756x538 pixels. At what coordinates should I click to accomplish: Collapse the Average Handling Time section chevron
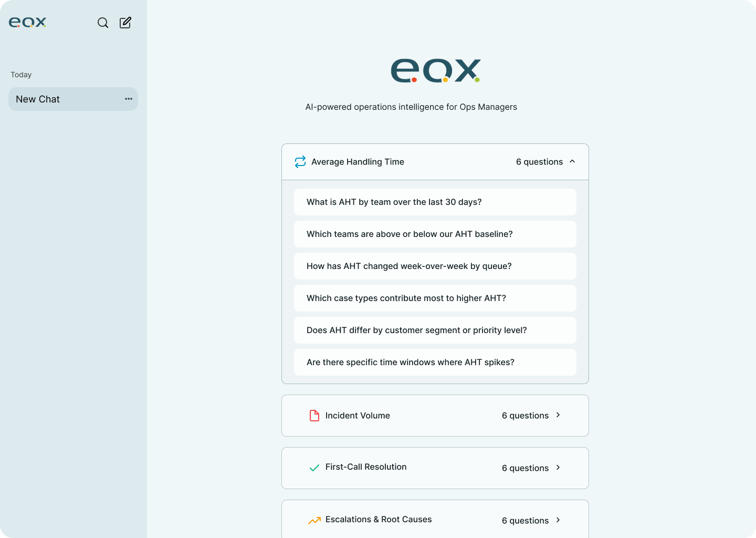tap(572, 161)
